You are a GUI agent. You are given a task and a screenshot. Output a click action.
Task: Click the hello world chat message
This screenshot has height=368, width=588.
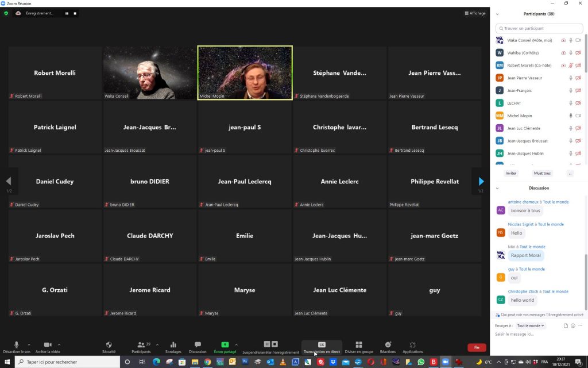tap(523, 300)
